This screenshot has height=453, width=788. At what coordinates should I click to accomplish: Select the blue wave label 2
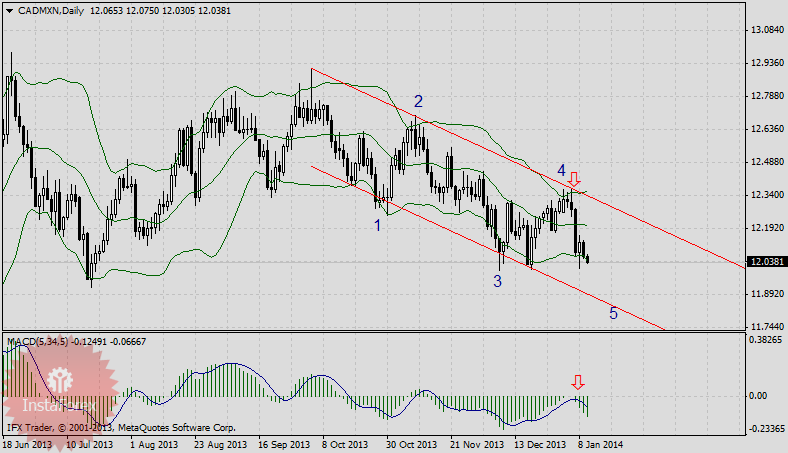[x=418, y=101]
